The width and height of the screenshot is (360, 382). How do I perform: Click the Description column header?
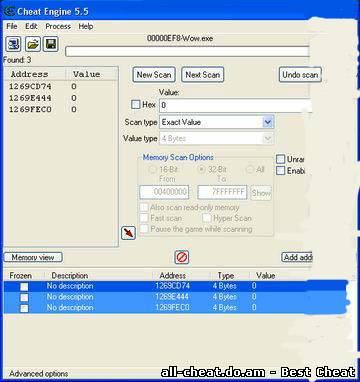point(70,276)
